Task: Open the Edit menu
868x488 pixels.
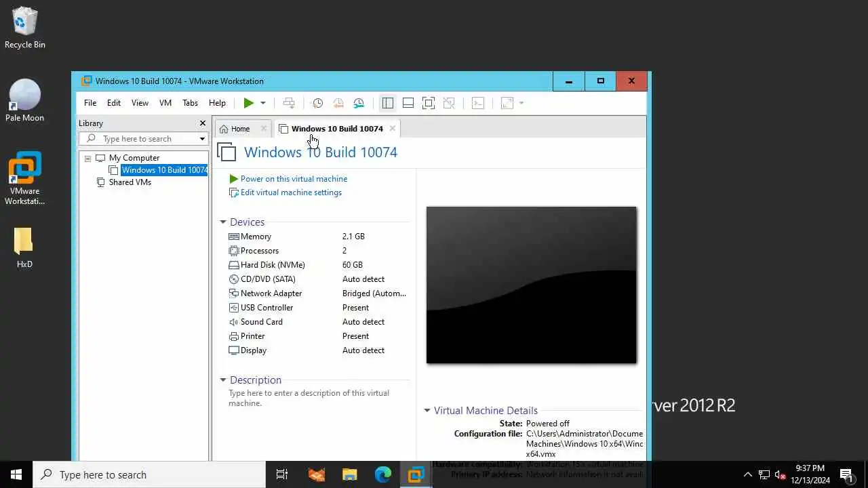Action: click(114, 103)
